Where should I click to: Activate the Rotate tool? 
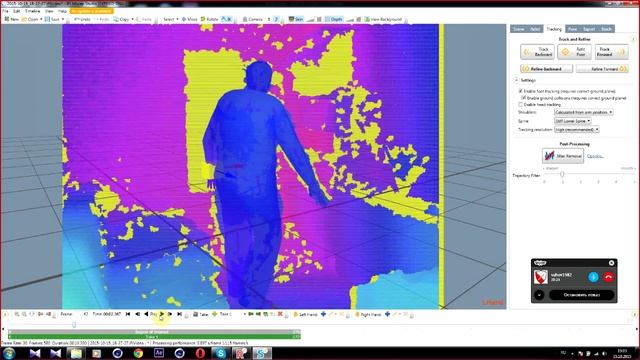tap(210, 19)
